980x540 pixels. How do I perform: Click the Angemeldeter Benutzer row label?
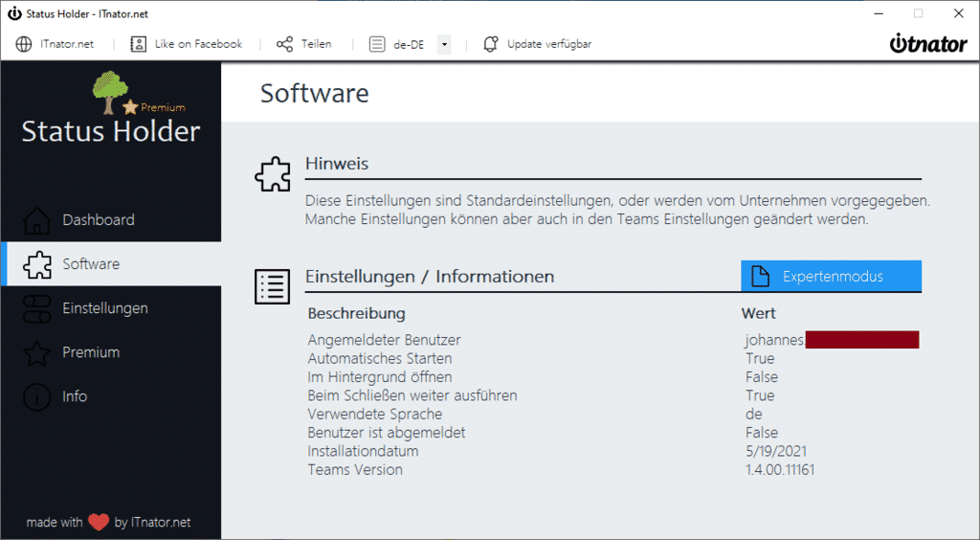tap(384, 340)
